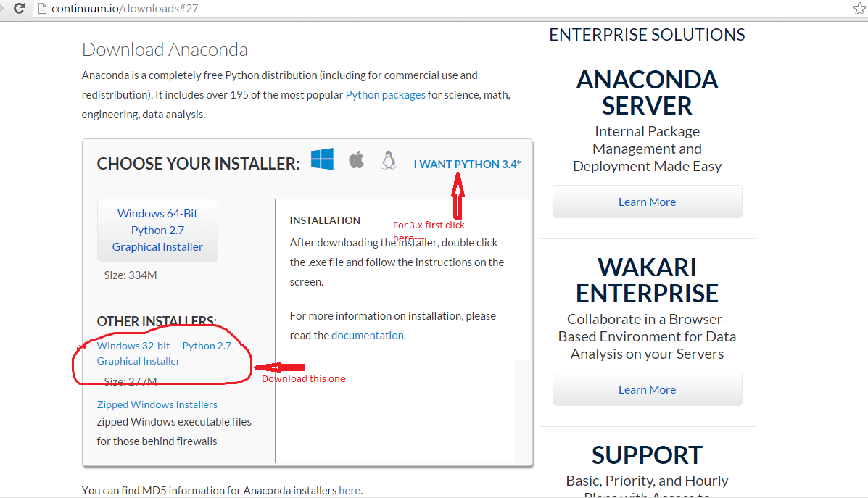Open the Windows 32-bit Python 2.7 Graphical Installer link
Viewport: 868px width, 498px height.
169,353
